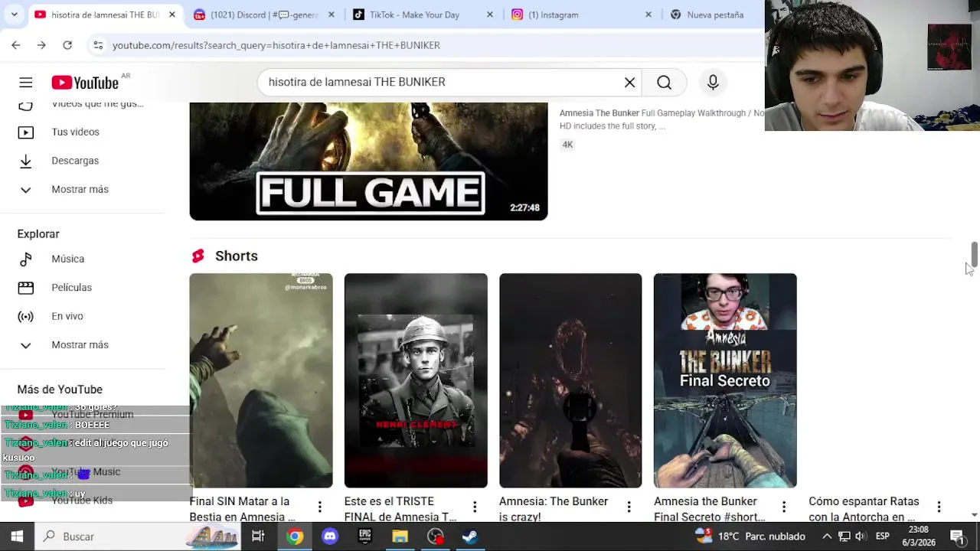The width and height of the screenshot is (980, 551).
Task: Close the TikTok tab
Action: 490,15
